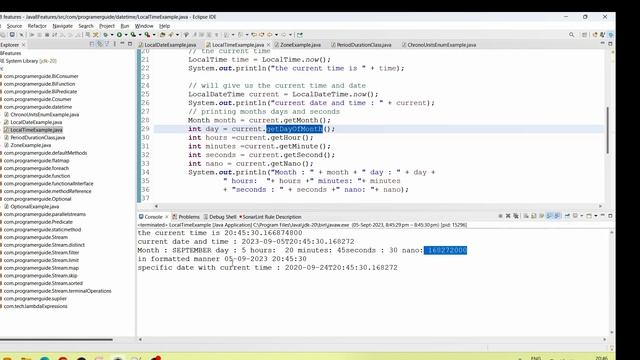Click the Open Console icon

tap(589, 216)
